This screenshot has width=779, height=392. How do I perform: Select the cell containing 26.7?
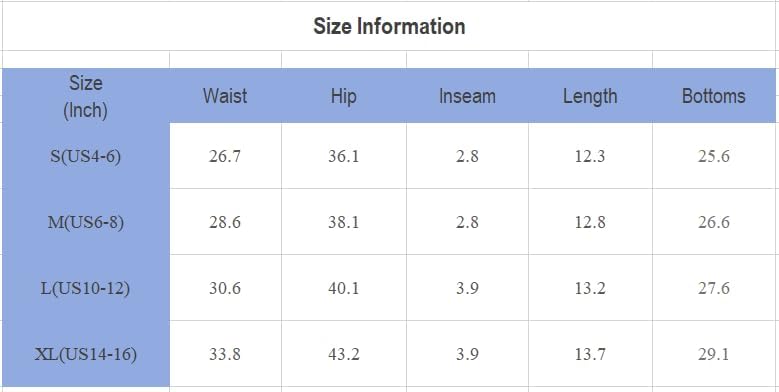pos(225,156)
